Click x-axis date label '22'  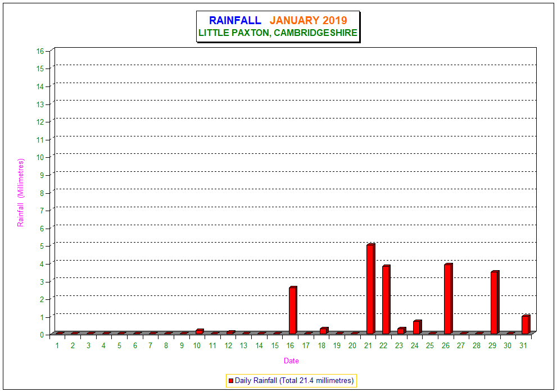383,345
